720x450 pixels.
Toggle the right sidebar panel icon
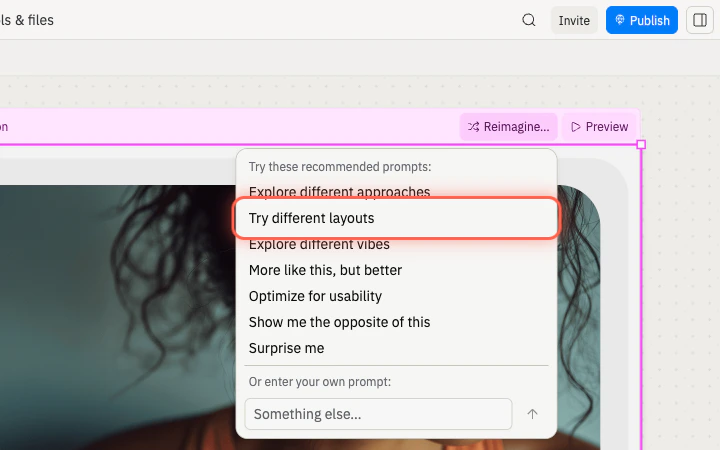(x=700, y=20)
